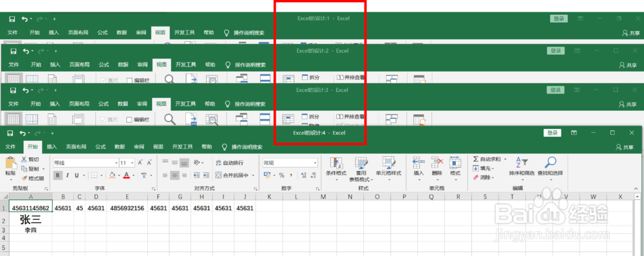Click the Cut (剪切) scissors button
Screen dimensions: 644x256
point(30,160)
